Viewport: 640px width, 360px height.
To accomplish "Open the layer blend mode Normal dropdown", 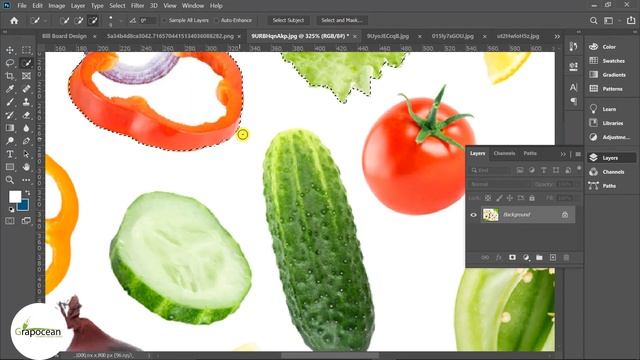I will [x=500, y=184].
